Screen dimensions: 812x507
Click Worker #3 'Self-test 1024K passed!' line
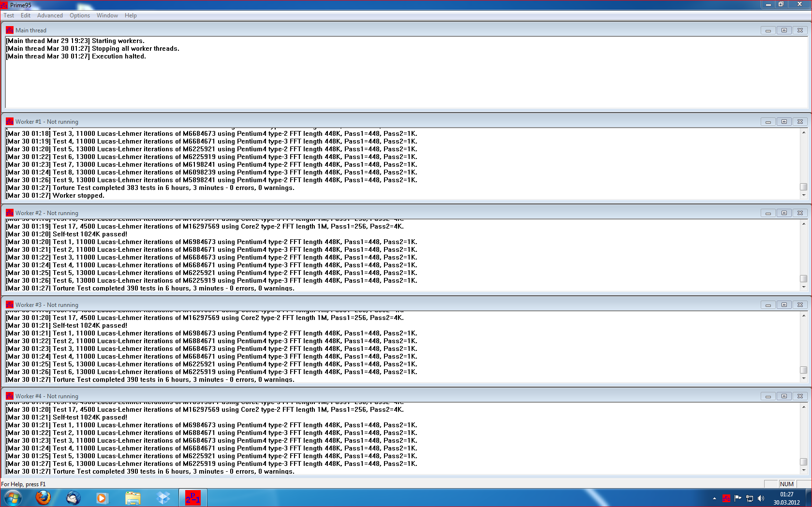[66, 326]
